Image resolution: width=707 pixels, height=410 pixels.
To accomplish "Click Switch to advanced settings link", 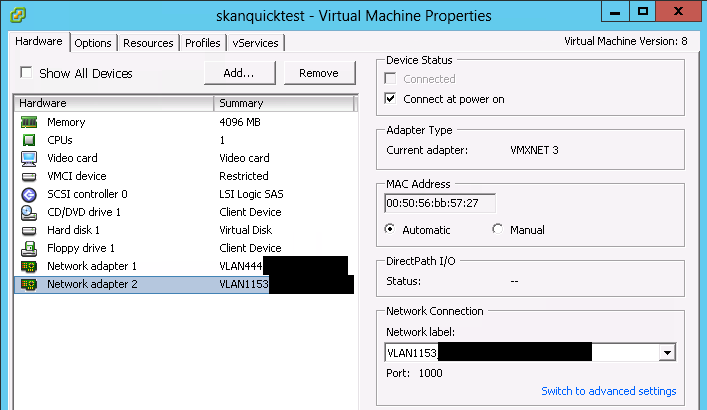I will click(608, 391).
